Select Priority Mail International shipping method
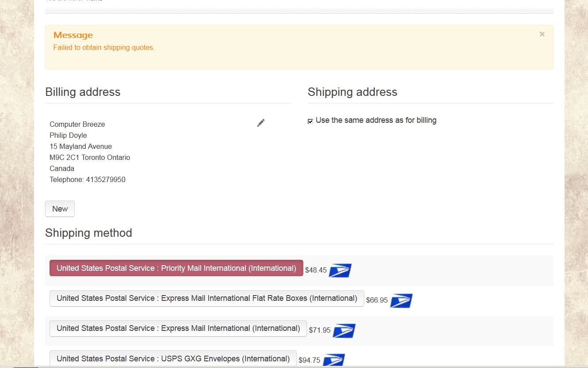Viewport: 588px width, 368px height. 176,268
